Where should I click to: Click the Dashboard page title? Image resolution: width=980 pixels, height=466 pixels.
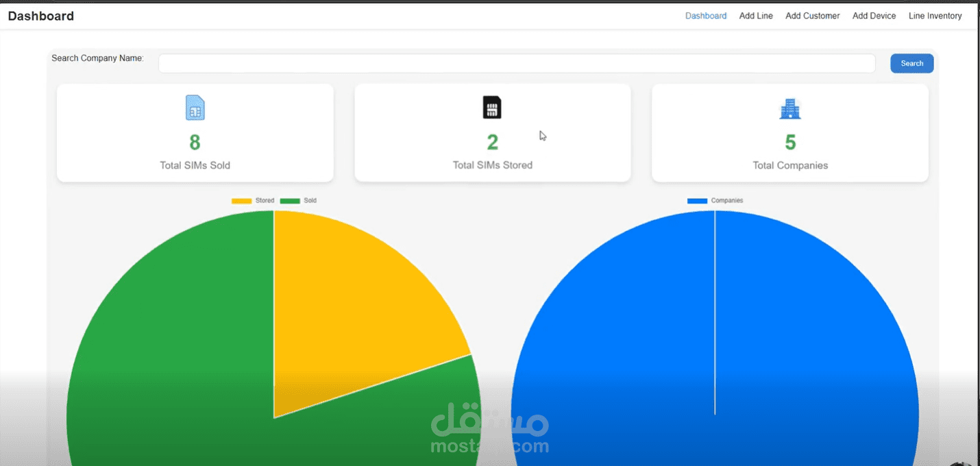41,16
